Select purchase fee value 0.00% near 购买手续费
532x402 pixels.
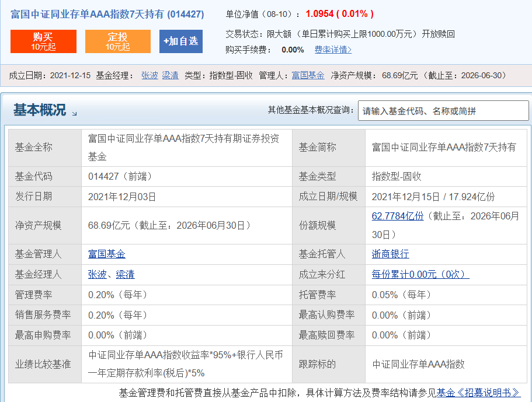coord(293,50)
